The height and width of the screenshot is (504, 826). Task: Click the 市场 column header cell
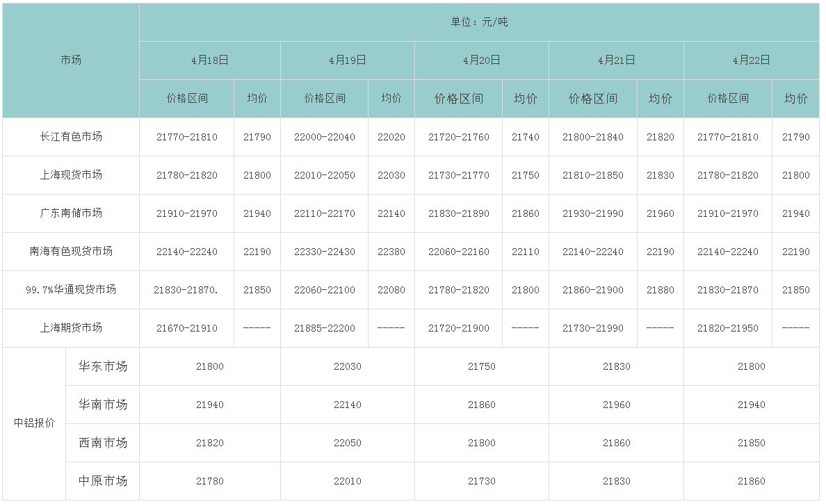71,60
